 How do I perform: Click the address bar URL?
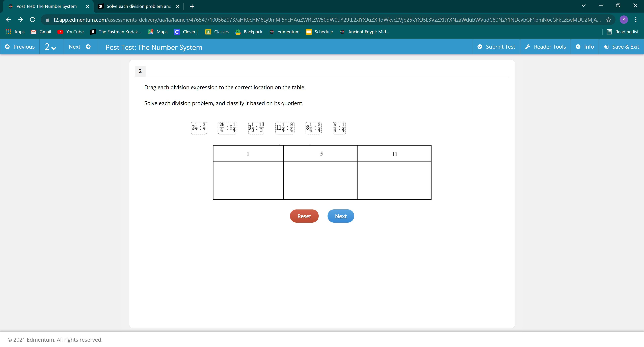click(325, 20)
